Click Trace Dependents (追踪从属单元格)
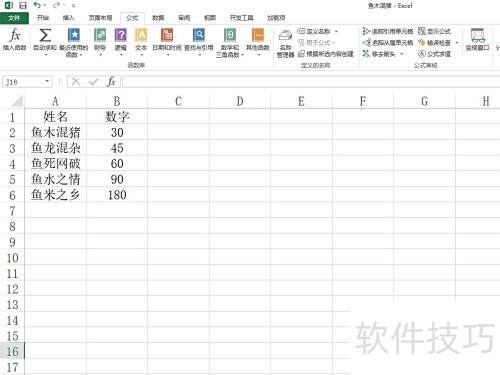The width and height of the screenshot is (500, 375). coord(388,43)
